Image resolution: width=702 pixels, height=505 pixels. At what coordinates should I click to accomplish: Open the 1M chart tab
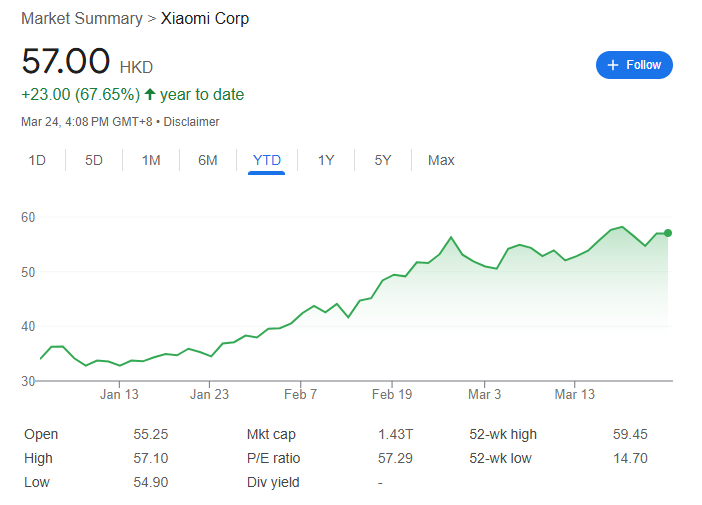click(151, 160)
